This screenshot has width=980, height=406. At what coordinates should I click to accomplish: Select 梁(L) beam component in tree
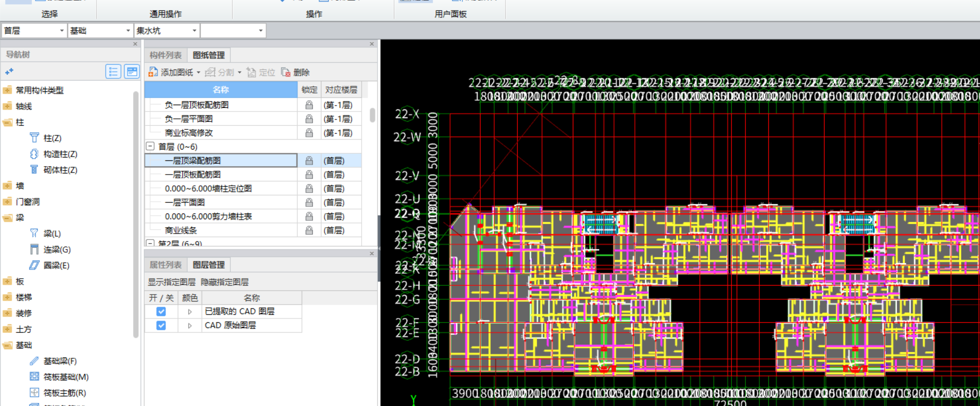(x=52, y=234)
